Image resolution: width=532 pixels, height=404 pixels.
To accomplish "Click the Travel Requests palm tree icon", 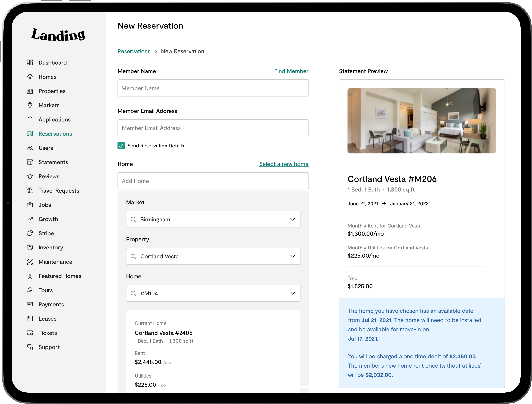I will point(30,190).
